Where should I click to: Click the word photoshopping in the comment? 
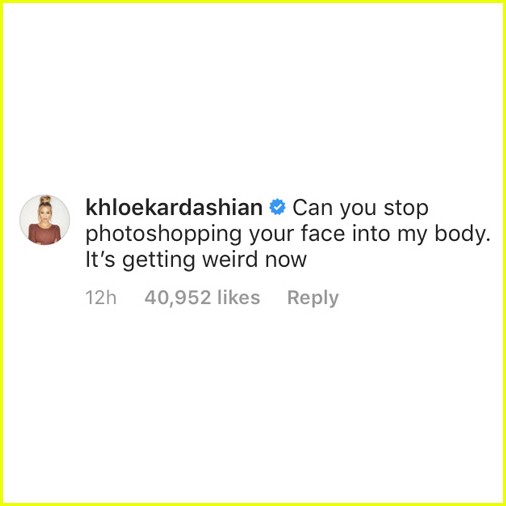(164, 235)
